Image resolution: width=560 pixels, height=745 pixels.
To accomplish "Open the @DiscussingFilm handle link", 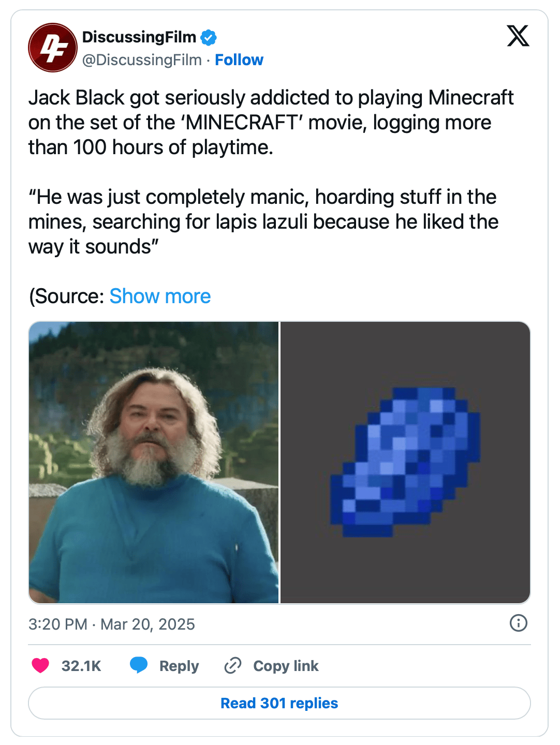I will point(142,60).
